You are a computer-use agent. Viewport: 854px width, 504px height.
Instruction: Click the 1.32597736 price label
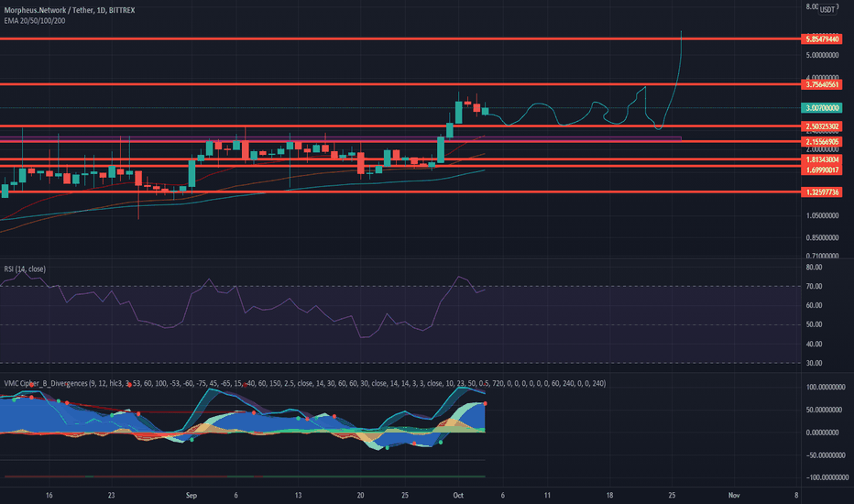point(822,192)
